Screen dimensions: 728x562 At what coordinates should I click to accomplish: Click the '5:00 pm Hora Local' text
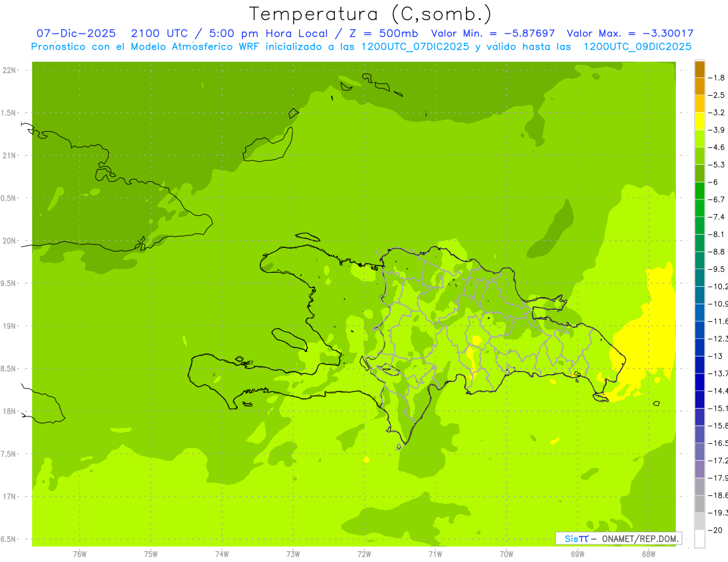268,33
